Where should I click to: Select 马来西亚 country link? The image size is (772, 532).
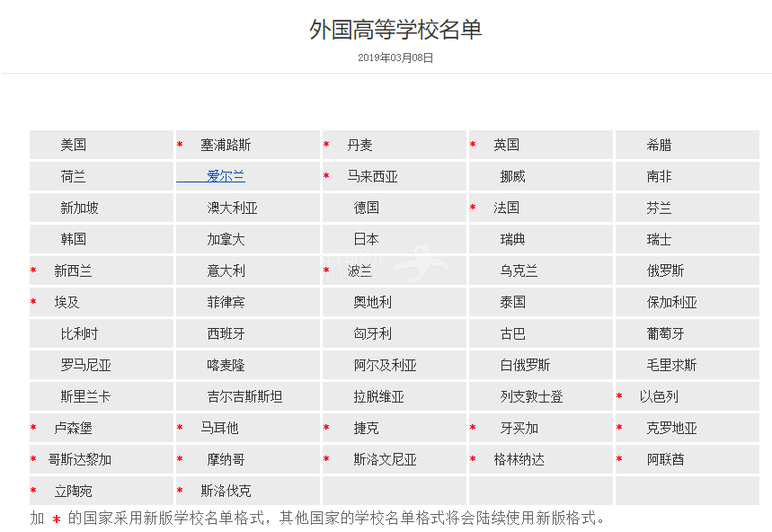372,176
